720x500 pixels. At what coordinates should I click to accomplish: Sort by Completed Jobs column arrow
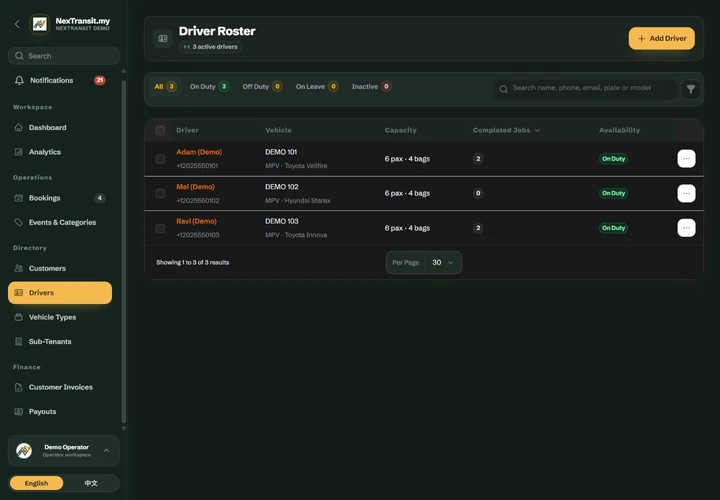pos(537,130)
